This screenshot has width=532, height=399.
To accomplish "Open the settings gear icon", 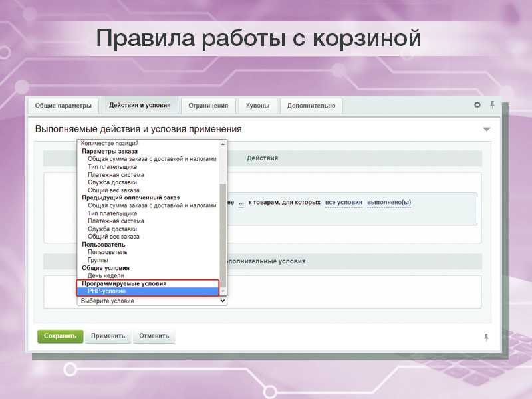I will tap(477, 105).
